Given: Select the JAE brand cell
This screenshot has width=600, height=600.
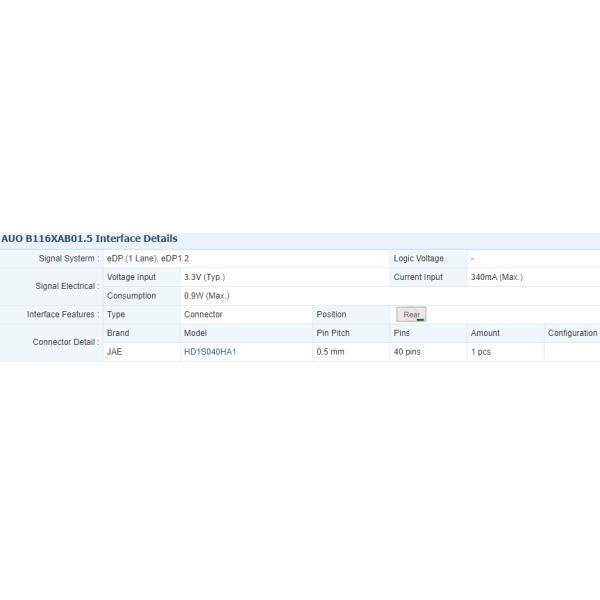Looking at the screenshot, I should pos(117,352).
